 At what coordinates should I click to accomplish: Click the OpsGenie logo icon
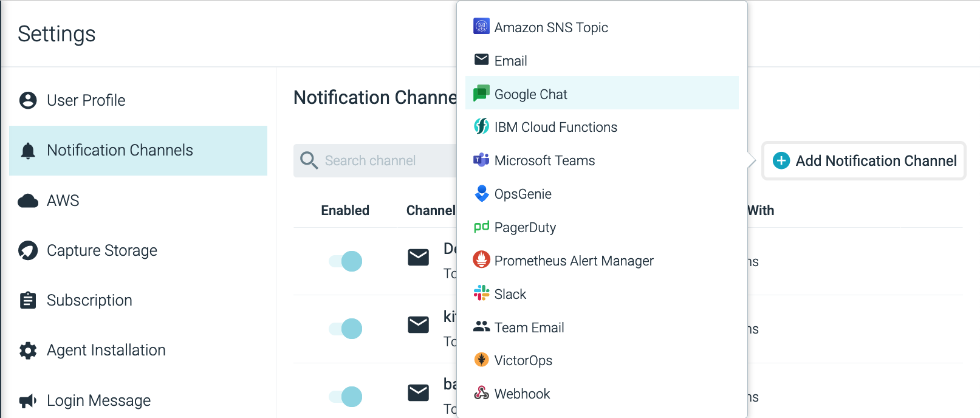(481, 193)
